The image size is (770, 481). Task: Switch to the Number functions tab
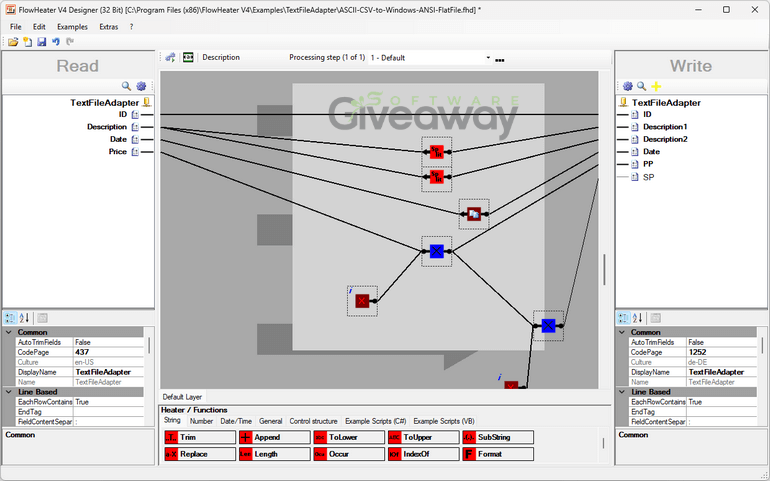201,421
